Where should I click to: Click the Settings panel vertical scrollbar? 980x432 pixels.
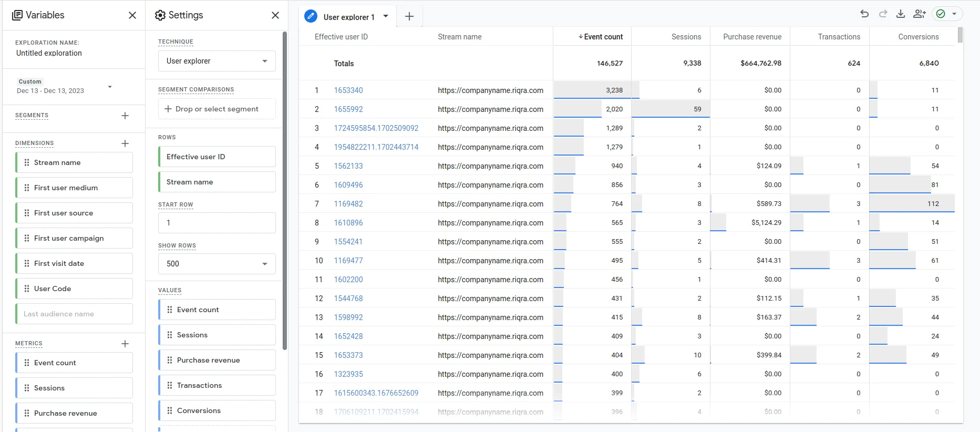pos(285,190)
